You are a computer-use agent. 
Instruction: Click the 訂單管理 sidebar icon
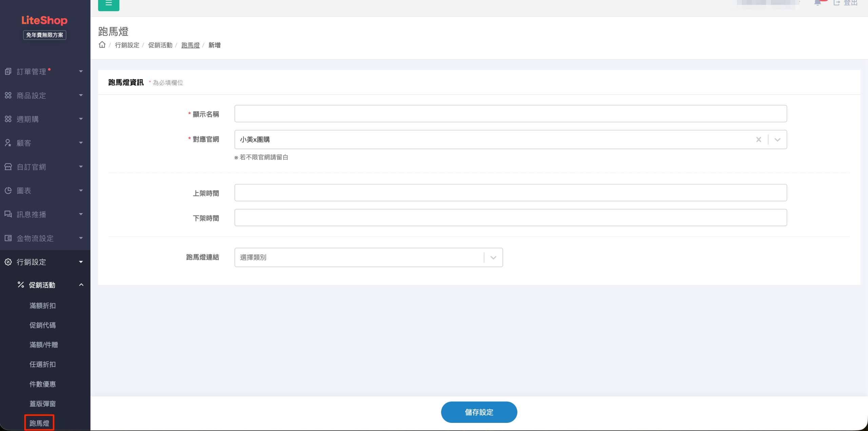click(8, 72)
